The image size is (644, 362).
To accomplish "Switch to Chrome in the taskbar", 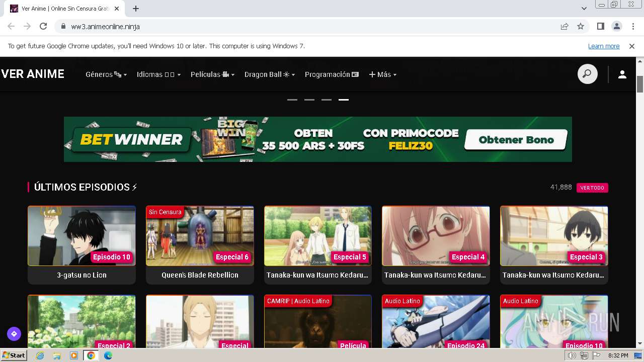I will [x=91, y=355].
